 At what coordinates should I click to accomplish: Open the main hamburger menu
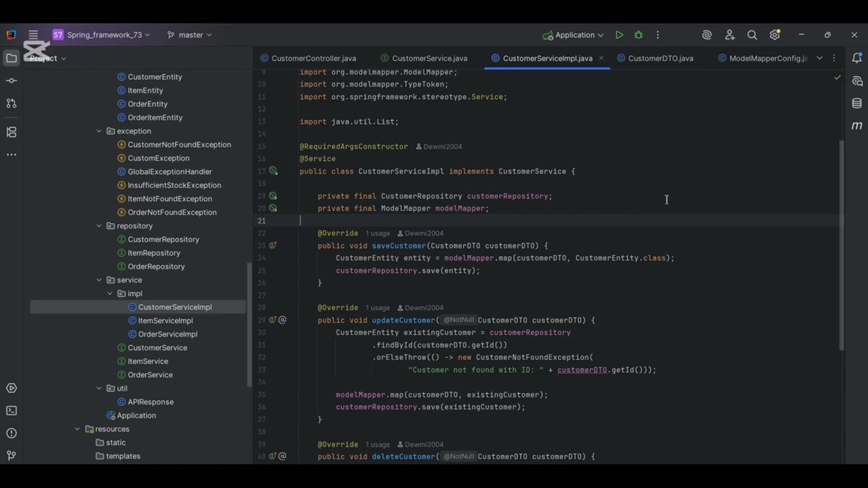click(33, 35)
